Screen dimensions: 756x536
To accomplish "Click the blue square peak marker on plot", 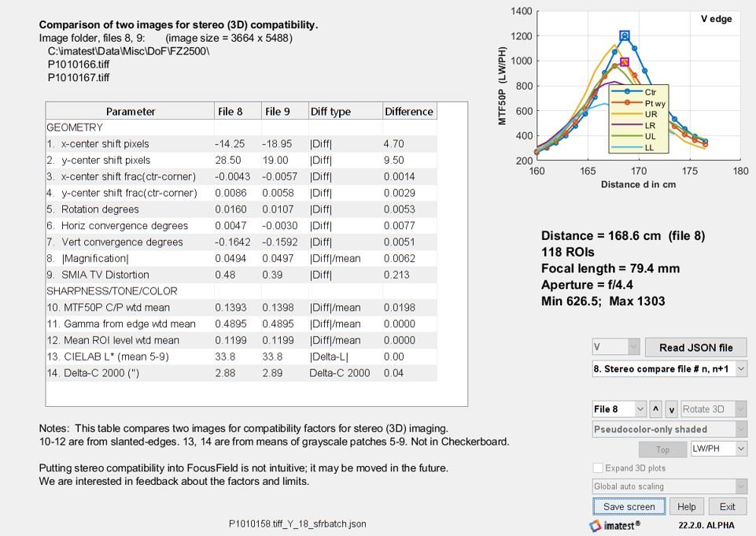I will coord(625,35).
